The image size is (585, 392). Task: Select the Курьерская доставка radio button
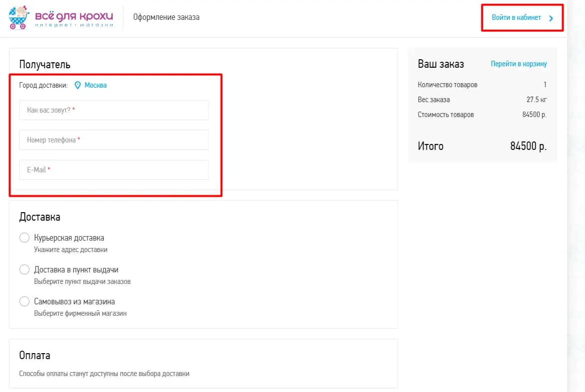24,238
